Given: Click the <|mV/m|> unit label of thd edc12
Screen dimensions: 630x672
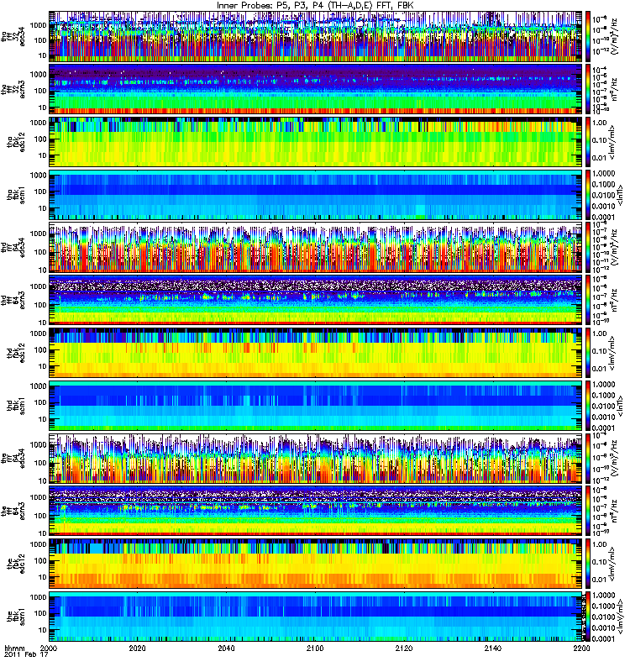Looking at the screenshot, I should click(612, 353).
